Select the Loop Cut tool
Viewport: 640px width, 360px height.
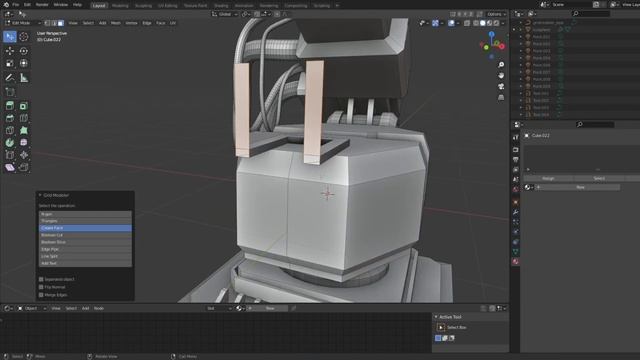pos(24,118)
